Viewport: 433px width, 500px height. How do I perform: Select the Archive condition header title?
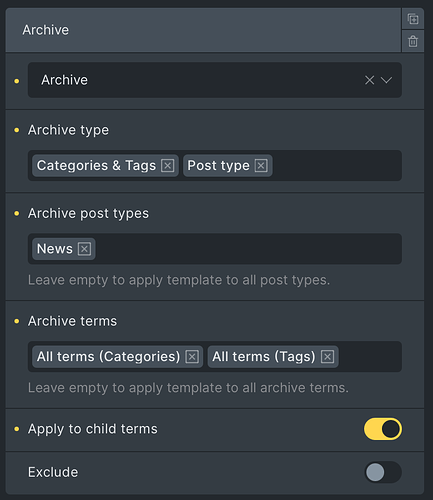(x=46, y=30)
